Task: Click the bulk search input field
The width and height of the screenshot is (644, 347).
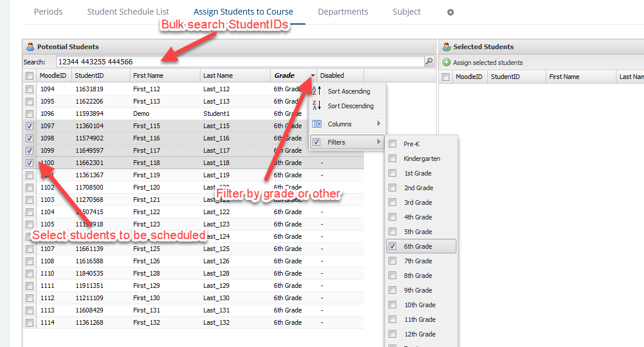Action: tap(240, 61)
